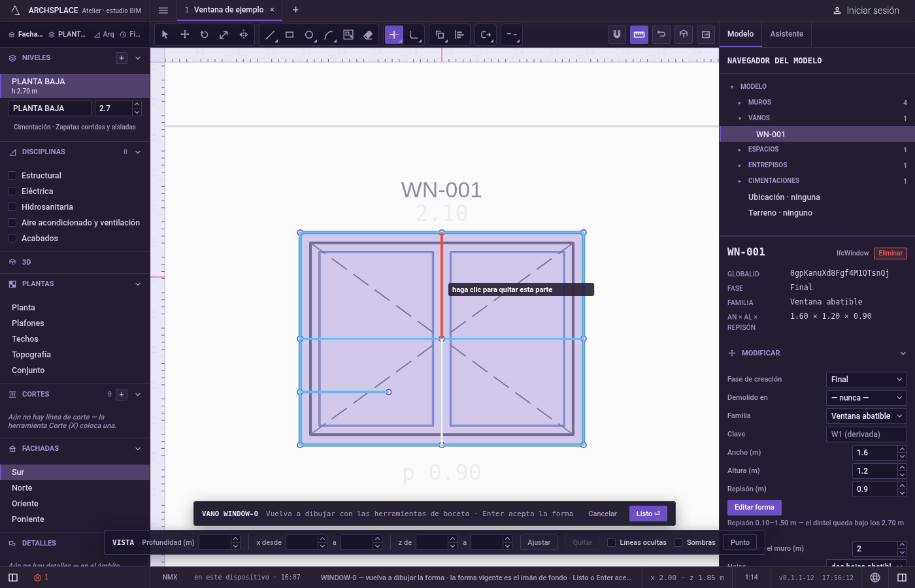
Task: Select the circle sketch tool
Action: (309, 35)
